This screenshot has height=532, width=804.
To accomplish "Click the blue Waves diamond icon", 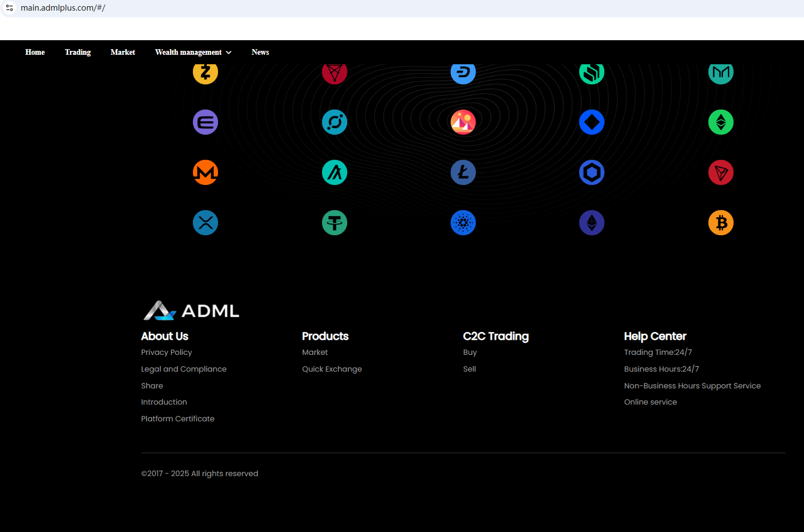I will click(x=592, y=122).
